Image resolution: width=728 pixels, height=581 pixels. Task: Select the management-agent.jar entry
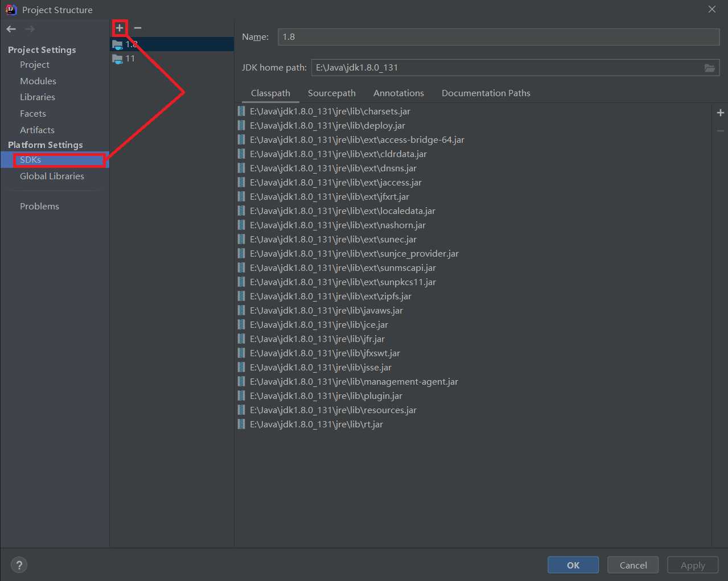point(473,382)
